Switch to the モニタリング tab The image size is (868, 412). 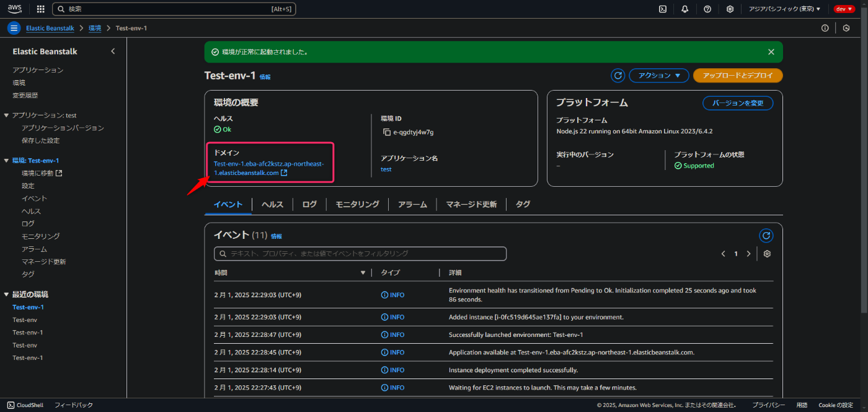[357, 204]
